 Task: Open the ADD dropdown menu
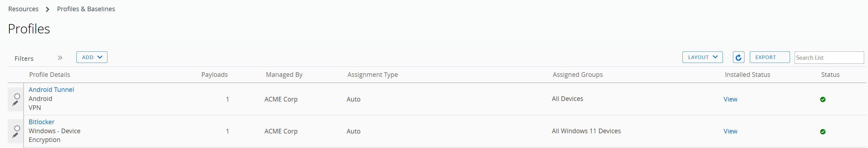[92, 57]
